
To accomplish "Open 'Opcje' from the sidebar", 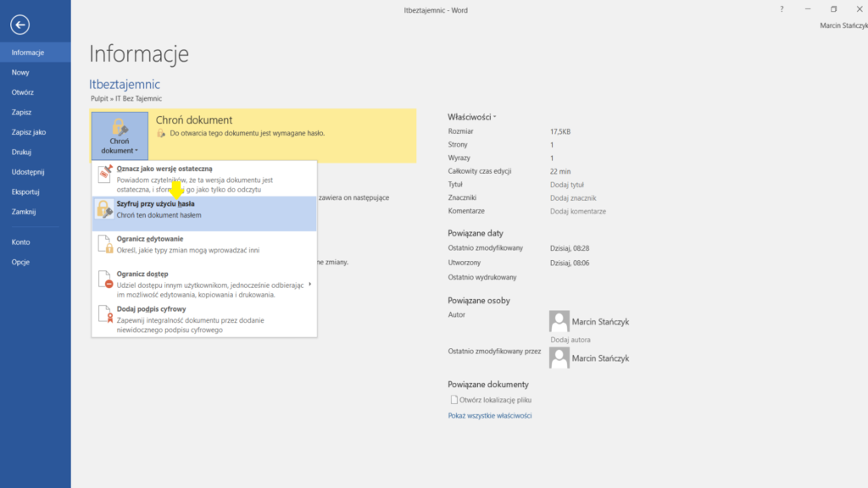I will (21, 262).
